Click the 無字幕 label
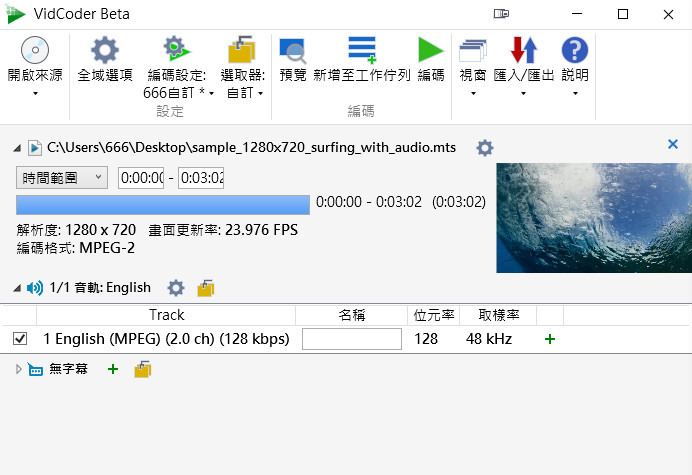Screen dimensions: 692x475 tap(68, 369)
